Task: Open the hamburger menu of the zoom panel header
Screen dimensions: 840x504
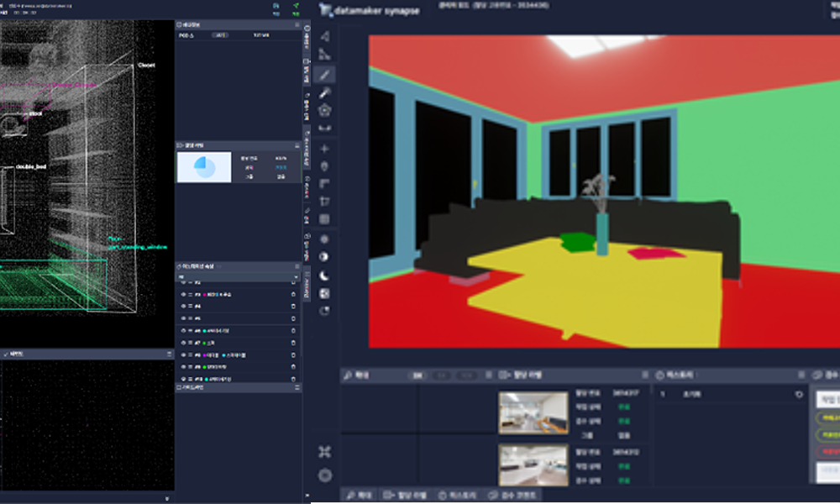Action: tap(489, 375)
